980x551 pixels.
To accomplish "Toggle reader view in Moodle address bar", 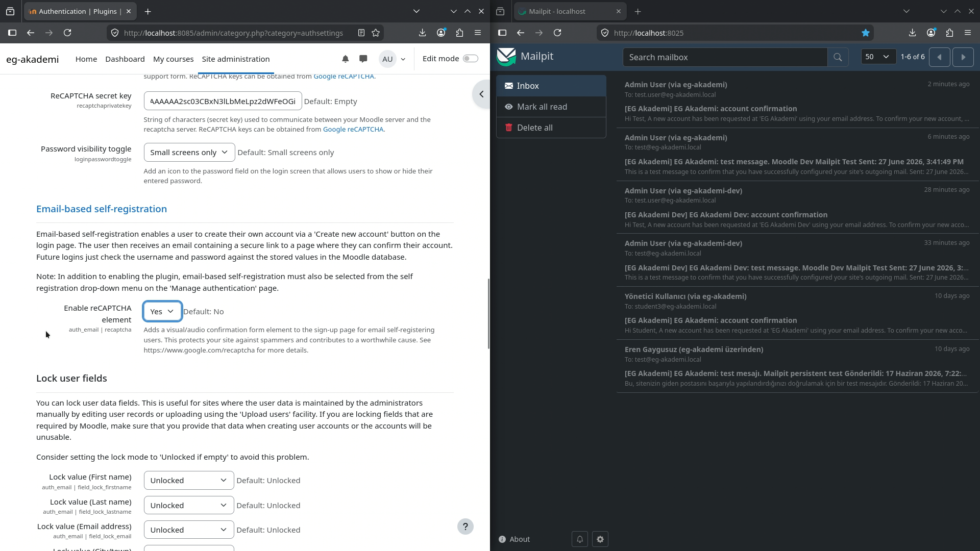I will (361, 33).
